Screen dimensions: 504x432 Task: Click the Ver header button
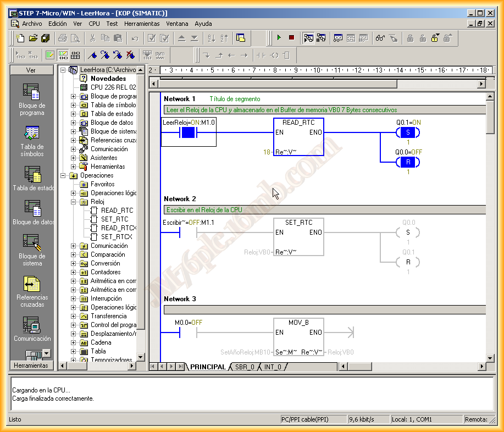tap(31, 70)
